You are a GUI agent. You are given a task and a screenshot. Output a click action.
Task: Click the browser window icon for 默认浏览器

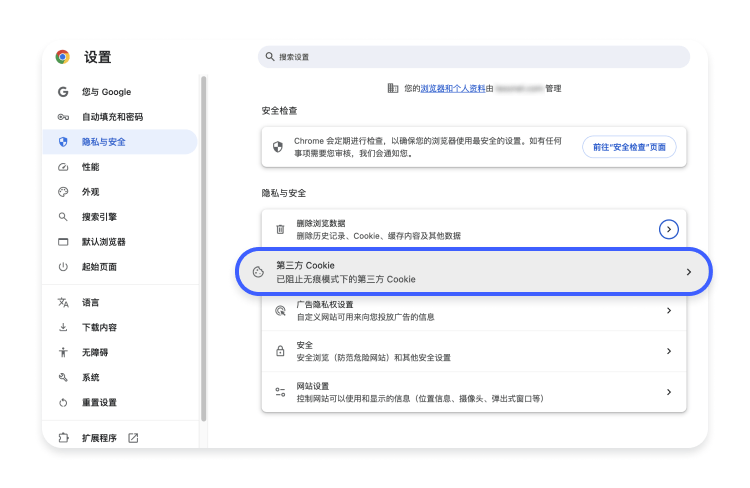63,242
